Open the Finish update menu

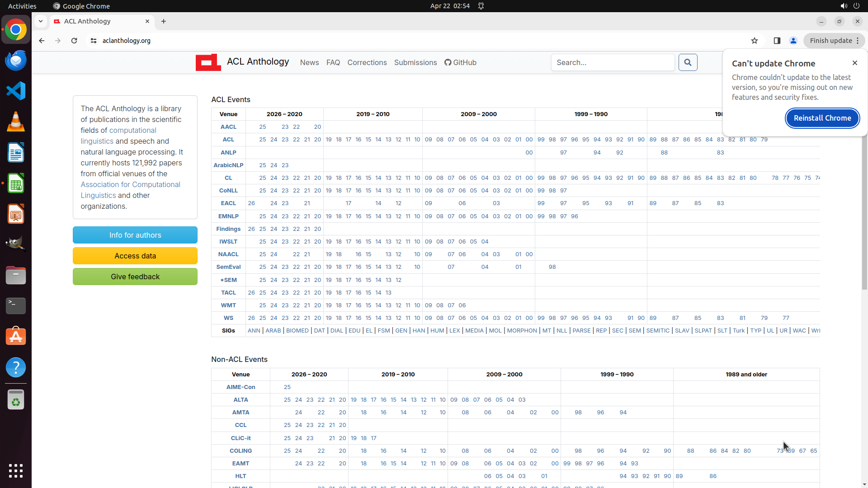click(x=834, y=41)
